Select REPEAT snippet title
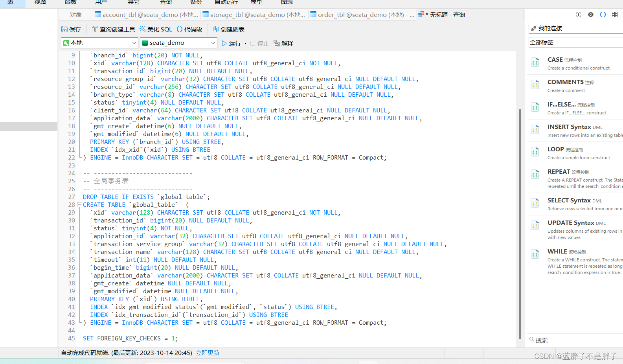The width and height of the screenshot is (623, 364). pos(559,172)
